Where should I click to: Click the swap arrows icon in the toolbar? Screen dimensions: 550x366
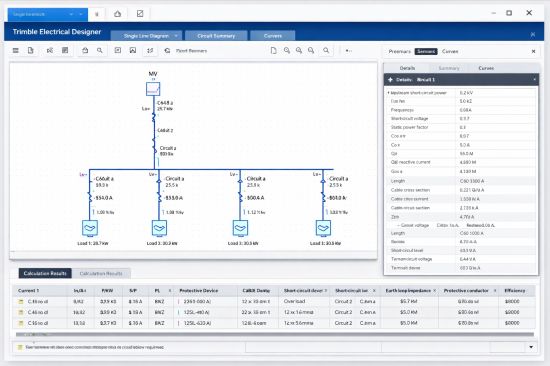coord(150,51)
